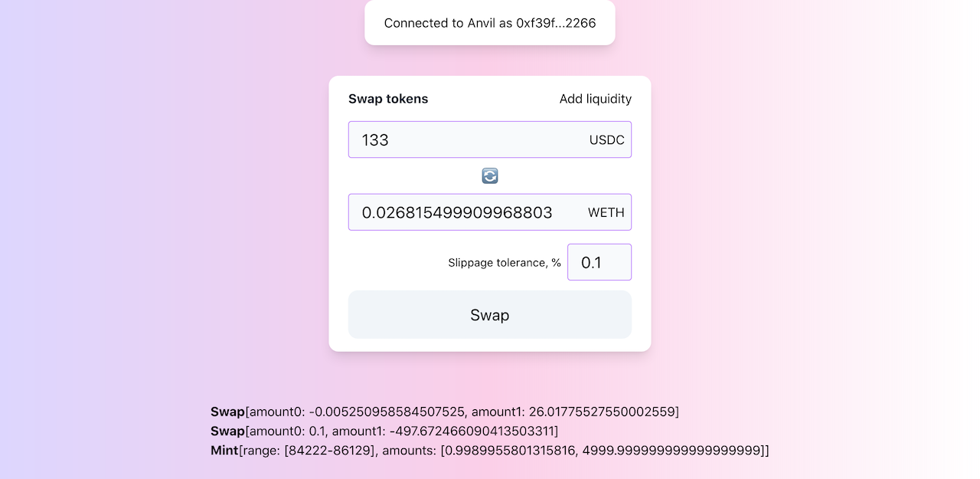The image size is (980, 479).
Task: Click the bold Mint event label
Action: tap(224, 450)
